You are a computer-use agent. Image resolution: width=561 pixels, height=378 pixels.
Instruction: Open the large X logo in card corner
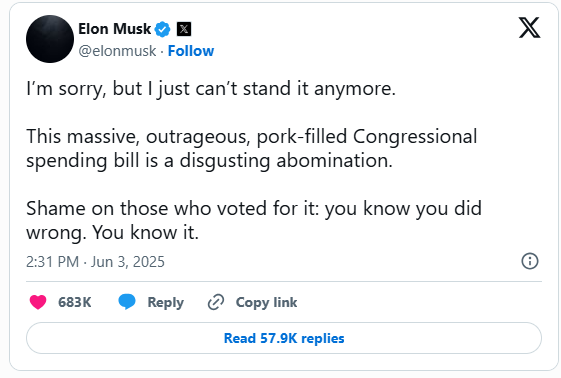(530, 28)
